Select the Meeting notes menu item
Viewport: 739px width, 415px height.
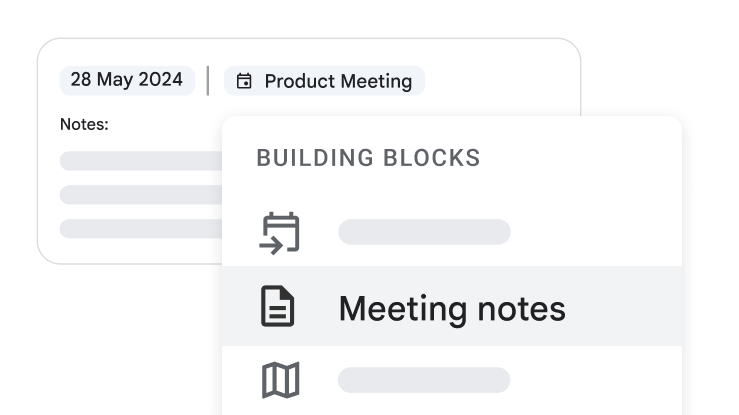click(x=451, y=307)
